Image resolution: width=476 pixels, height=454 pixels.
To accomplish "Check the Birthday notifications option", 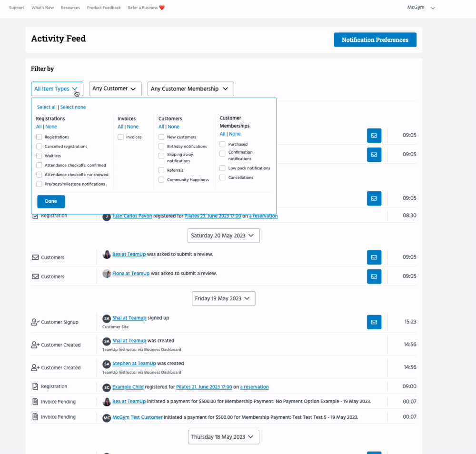I will (x=161, y=147).
